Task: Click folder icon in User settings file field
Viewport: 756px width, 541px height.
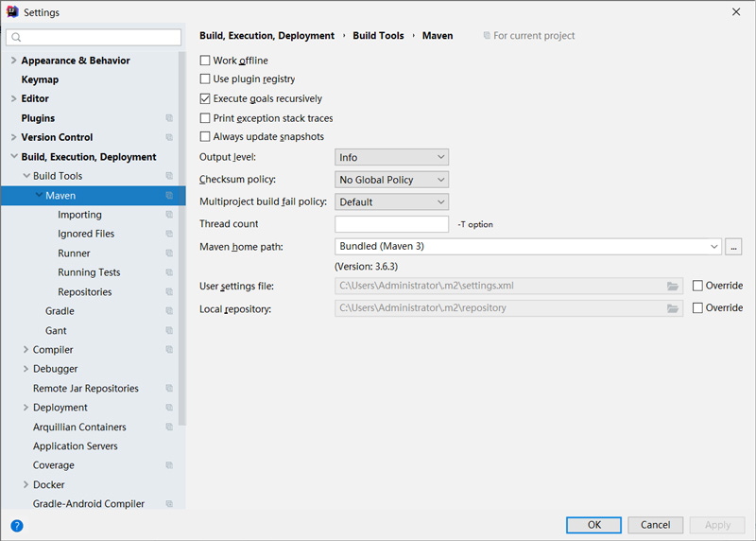Action: point(673,286)
